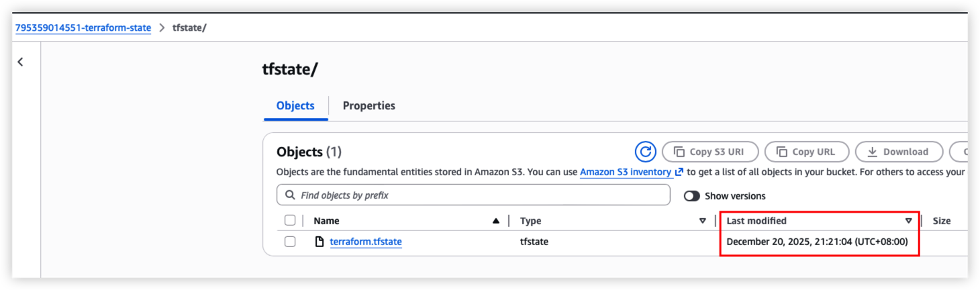Collapse the left navigation panel arrow
Viewport: 980px width, 290px height.
20,62
